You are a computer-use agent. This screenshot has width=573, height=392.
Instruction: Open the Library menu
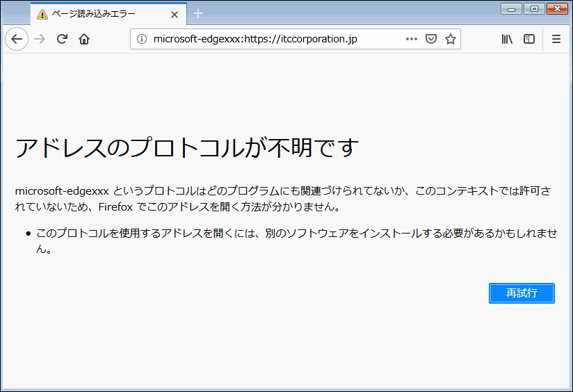click(x=507, y=39)
